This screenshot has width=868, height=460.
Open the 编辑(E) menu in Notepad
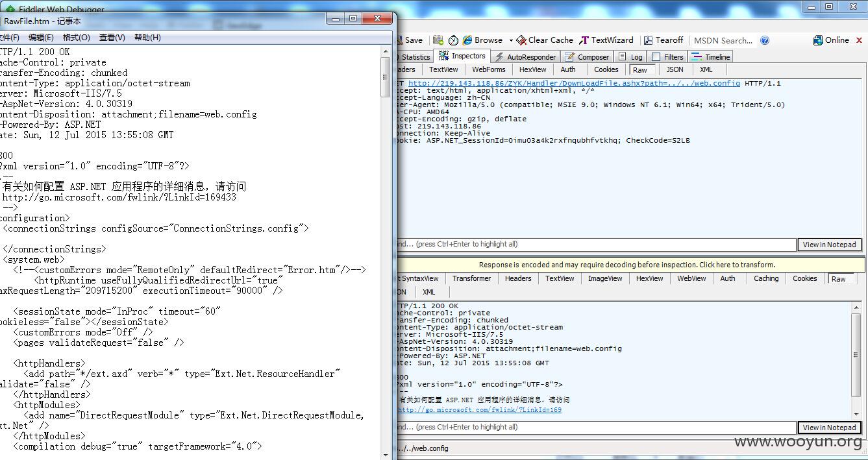(41, 38)
